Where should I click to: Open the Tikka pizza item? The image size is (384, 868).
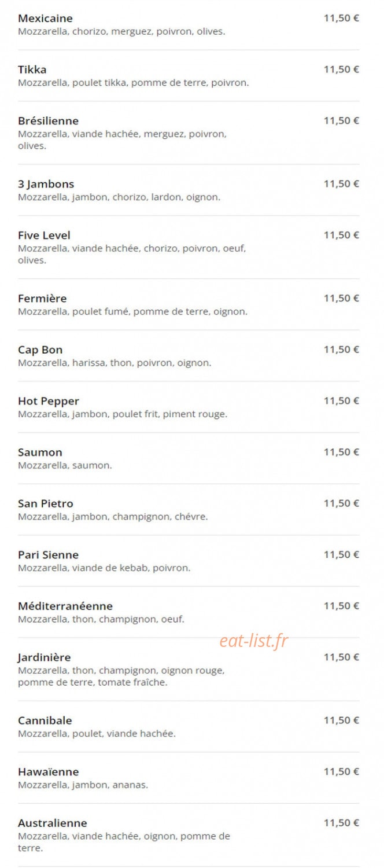coord(32,69)
